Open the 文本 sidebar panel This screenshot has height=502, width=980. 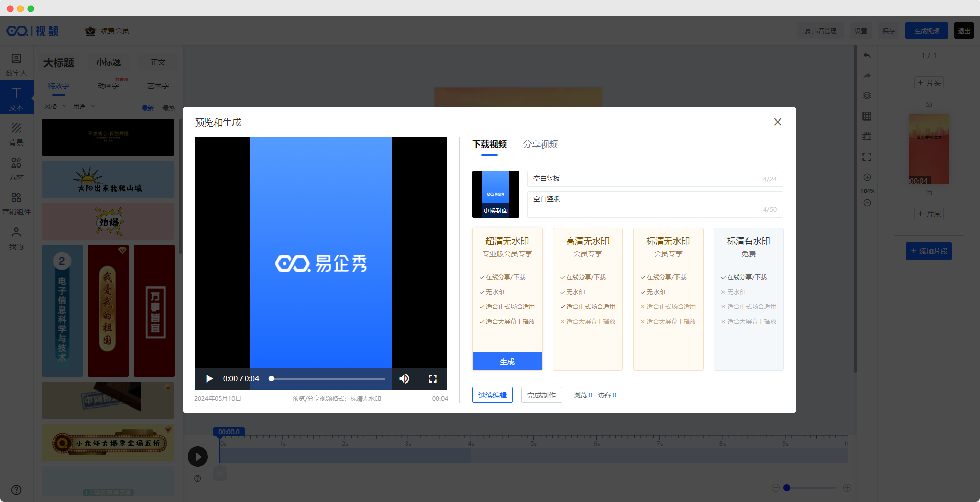point(16,97)
